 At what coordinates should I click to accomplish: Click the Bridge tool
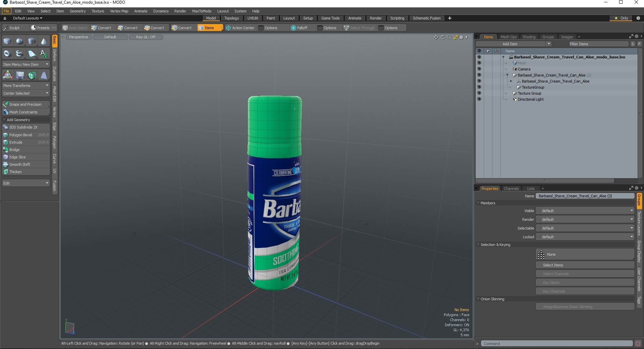pos(26,150)
